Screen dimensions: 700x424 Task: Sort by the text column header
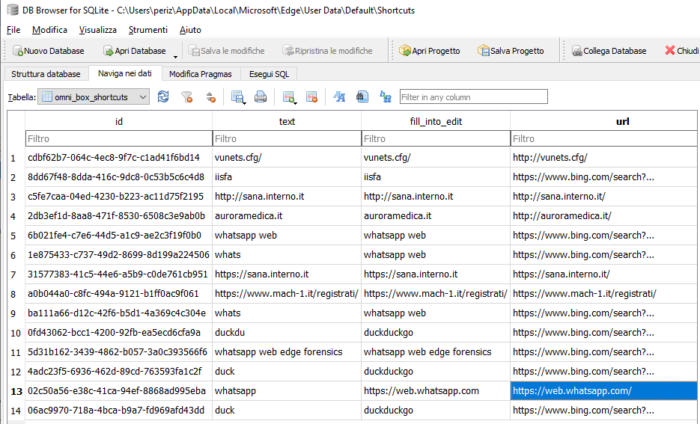tap(287, 121)
